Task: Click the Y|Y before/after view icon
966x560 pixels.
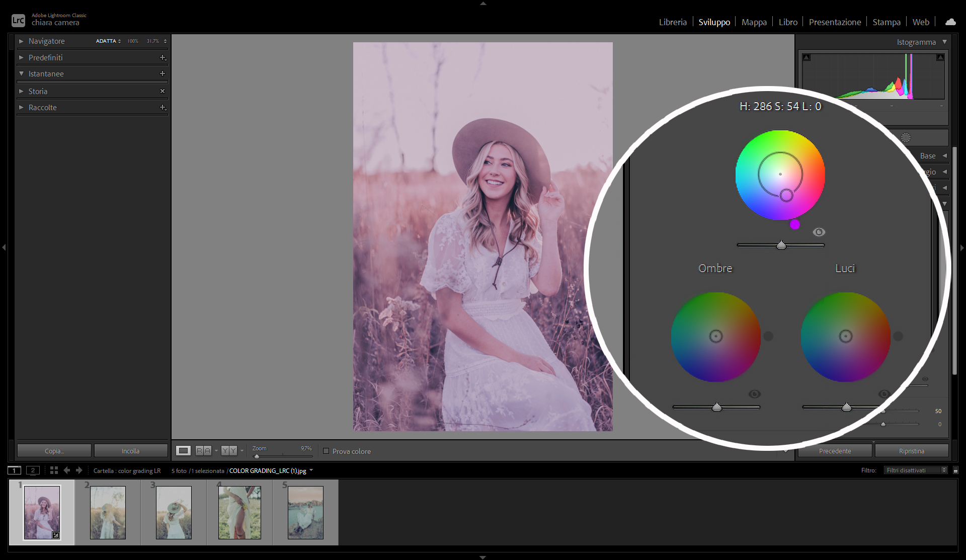Action: coord(229,451)
